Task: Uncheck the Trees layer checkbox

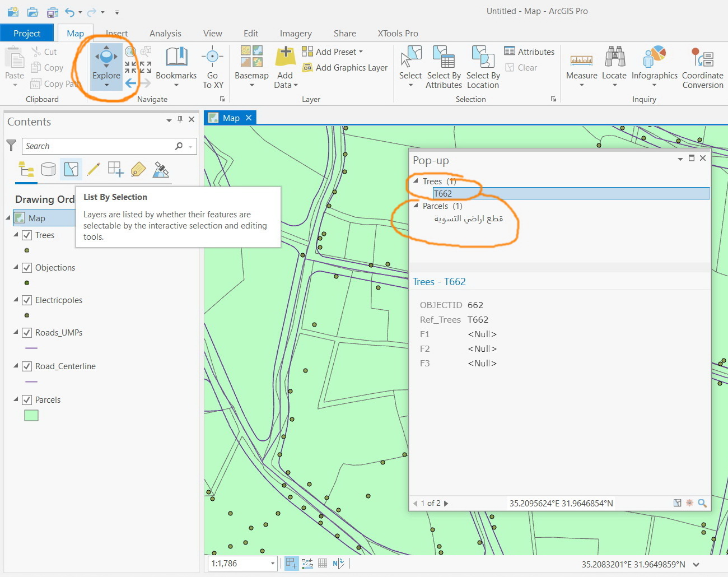Action: pyautogui.click(x=27, y=235)
